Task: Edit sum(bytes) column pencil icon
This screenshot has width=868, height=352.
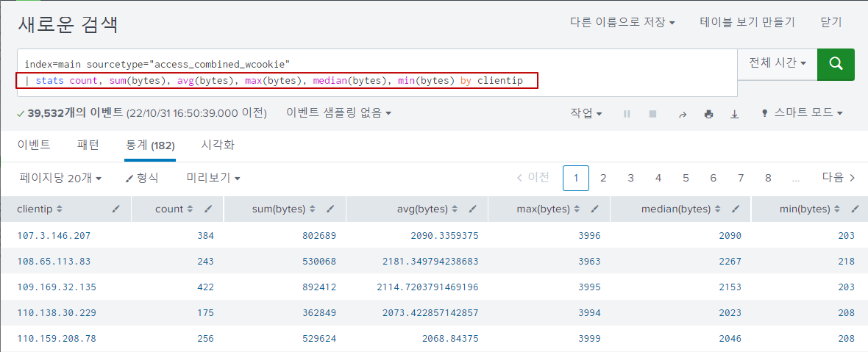Action: pos(330,209)
